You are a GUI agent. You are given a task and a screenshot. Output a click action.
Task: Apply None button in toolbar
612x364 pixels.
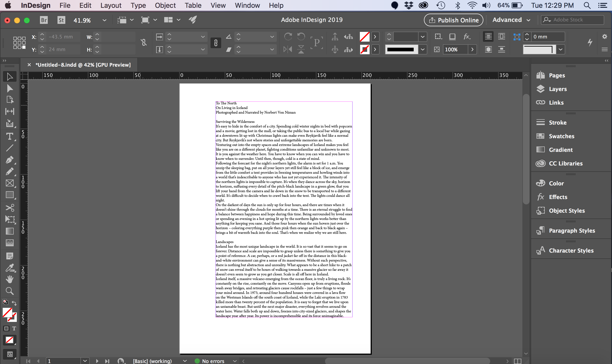pos(10,340)
